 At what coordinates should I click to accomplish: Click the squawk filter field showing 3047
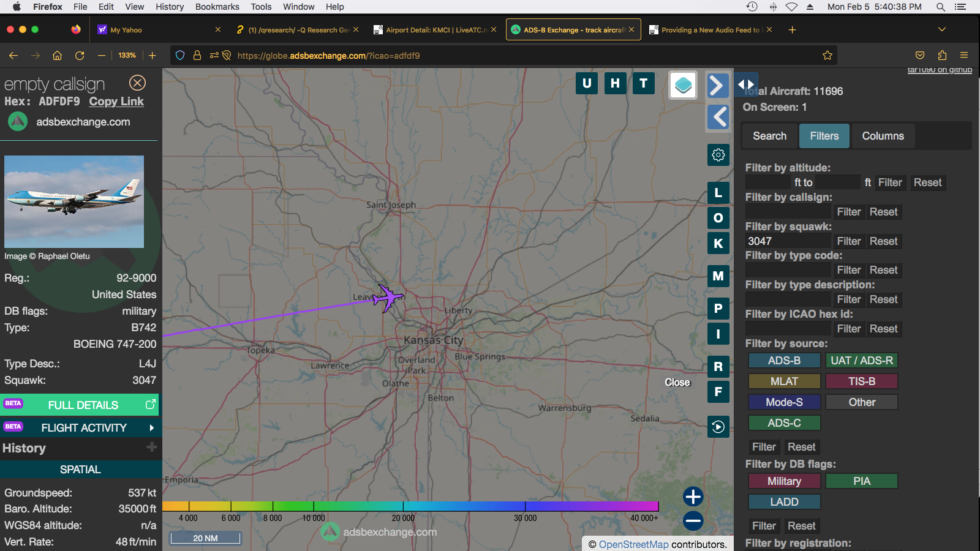pyautogui.click(x=788, y=241)
